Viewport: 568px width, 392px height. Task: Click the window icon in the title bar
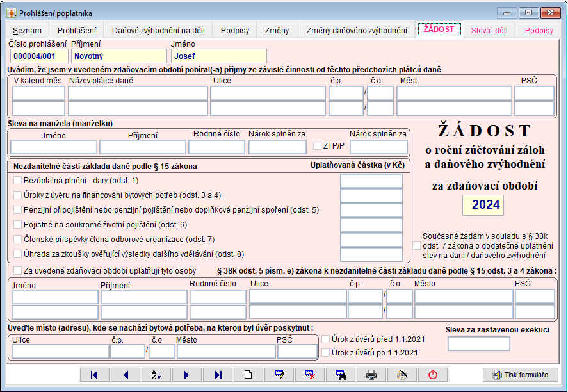tap(12, 13)
